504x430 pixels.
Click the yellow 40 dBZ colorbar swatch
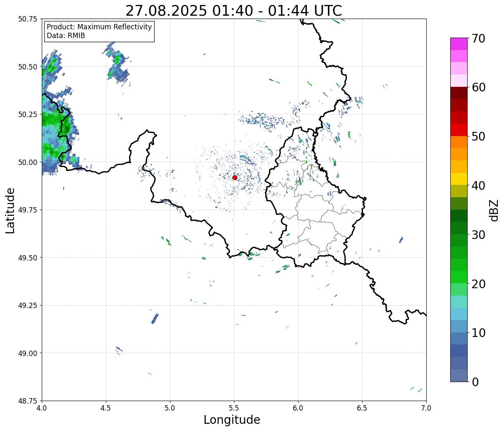[459, 179]
